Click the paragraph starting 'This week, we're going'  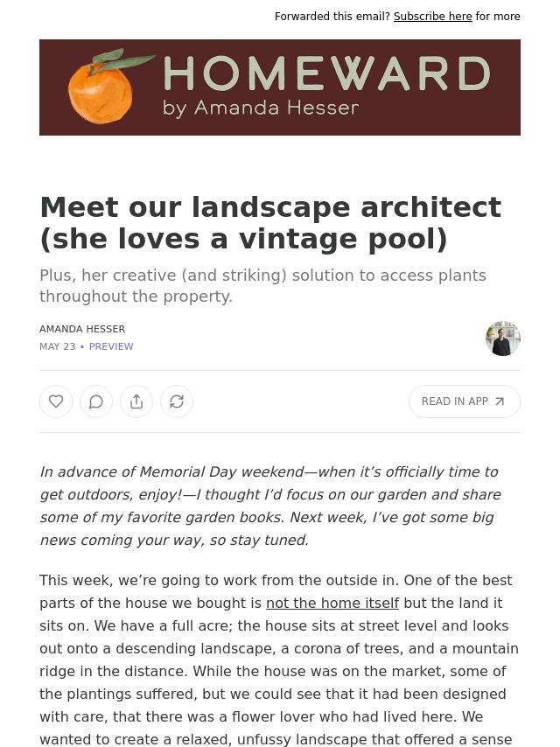(279, 660)
